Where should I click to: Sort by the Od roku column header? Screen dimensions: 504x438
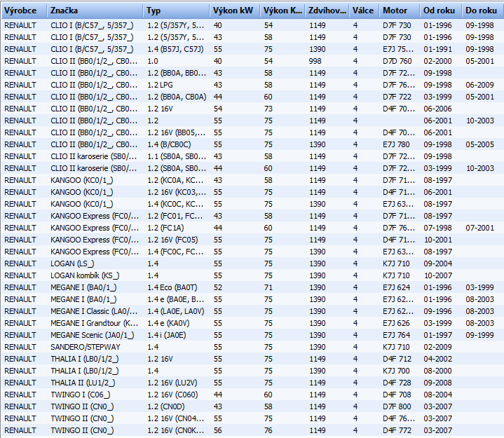coord(440,11)
